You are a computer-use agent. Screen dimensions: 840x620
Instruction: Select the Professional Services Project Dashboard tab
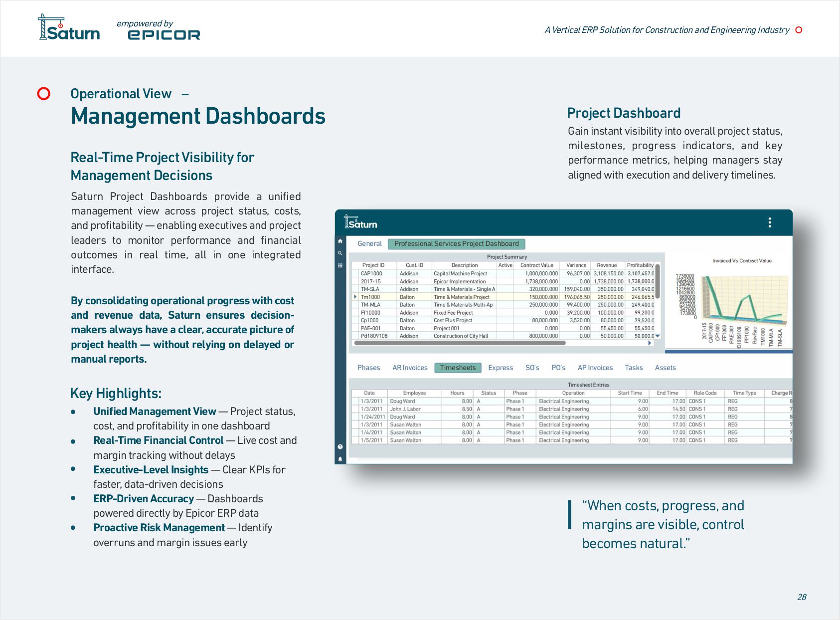pyautogui.click(x=457, y=244)
